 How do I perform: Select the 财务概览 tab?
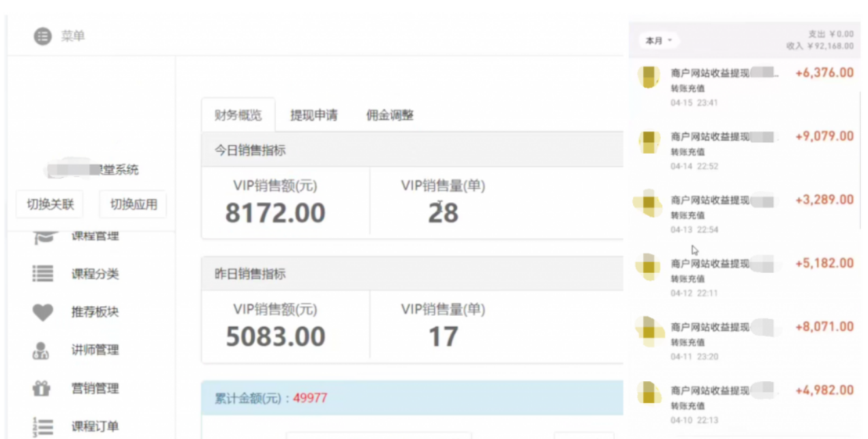coord(238,115)
